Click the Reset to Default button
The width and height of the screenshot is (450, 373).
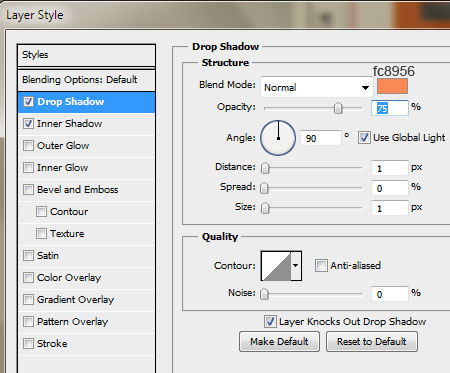coord(372,342)
